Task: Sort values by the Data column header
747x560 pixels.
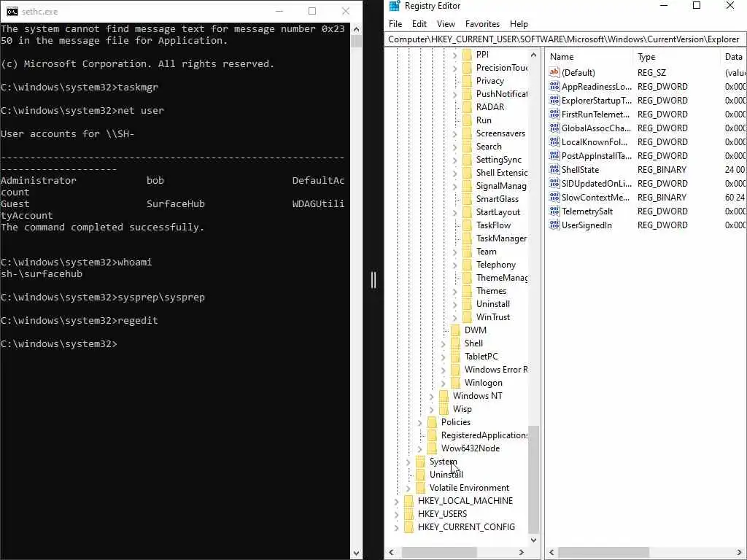Action: pos(734,57)
